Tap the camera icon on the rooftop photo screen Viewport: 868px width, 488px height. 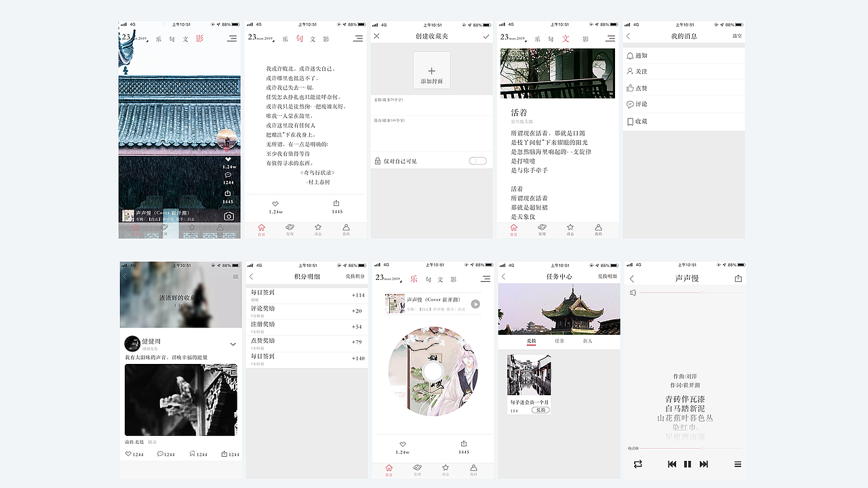229,216
